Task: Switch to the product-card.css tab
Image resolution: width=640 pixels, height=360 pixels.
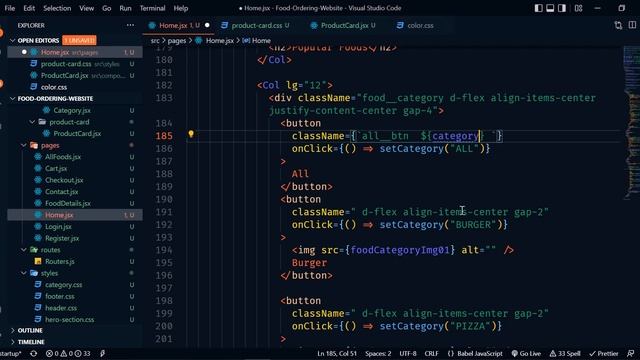Action: tap(256, 25)
